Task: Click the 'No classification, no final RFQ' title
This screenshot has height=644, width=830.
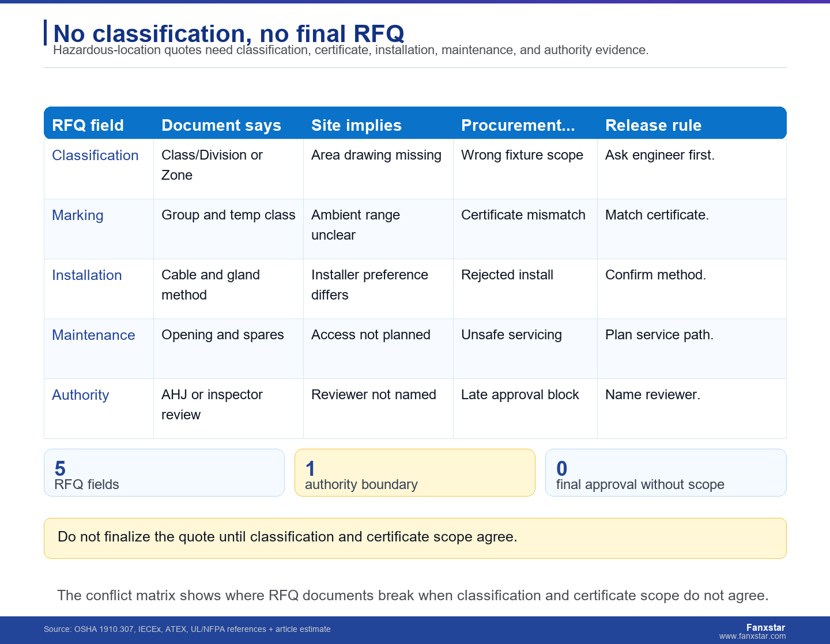Action: 229,33
